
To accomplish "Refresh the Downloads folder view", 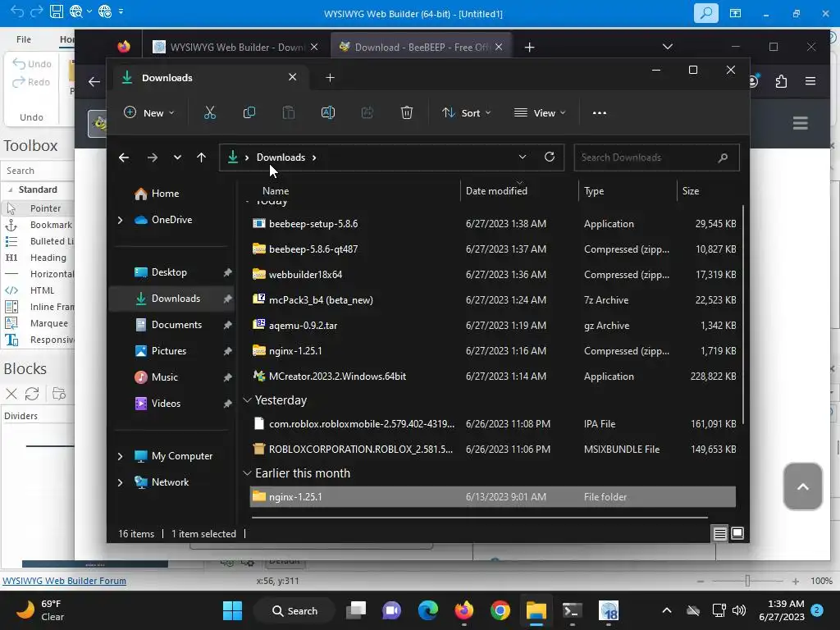I will (x=549, y=157).
